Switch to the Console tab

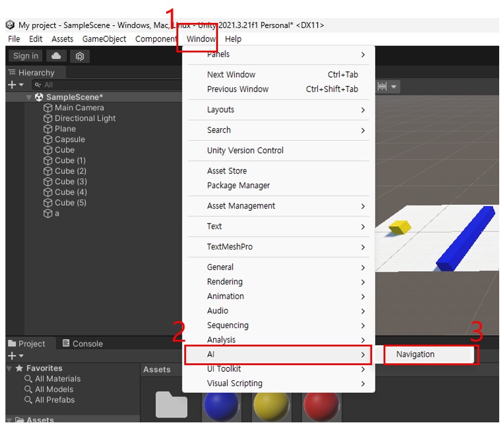[82, 343]
